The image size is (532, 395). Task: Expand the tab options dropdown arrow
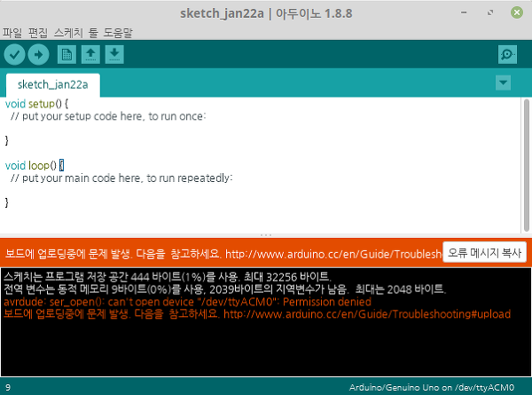[503, 83]
